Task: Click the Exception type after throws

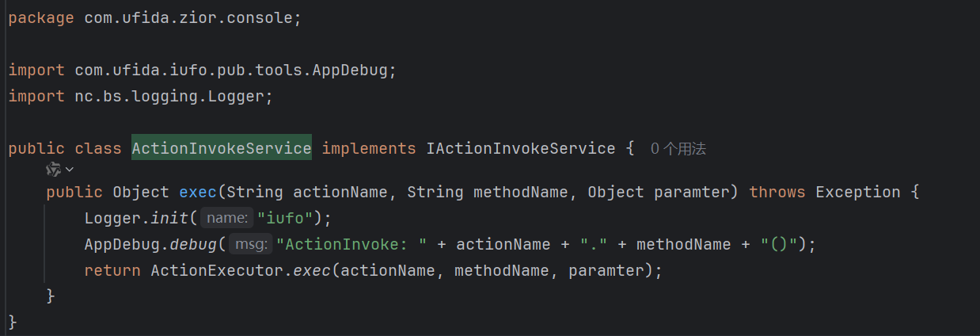Action: tap(857, 192)
